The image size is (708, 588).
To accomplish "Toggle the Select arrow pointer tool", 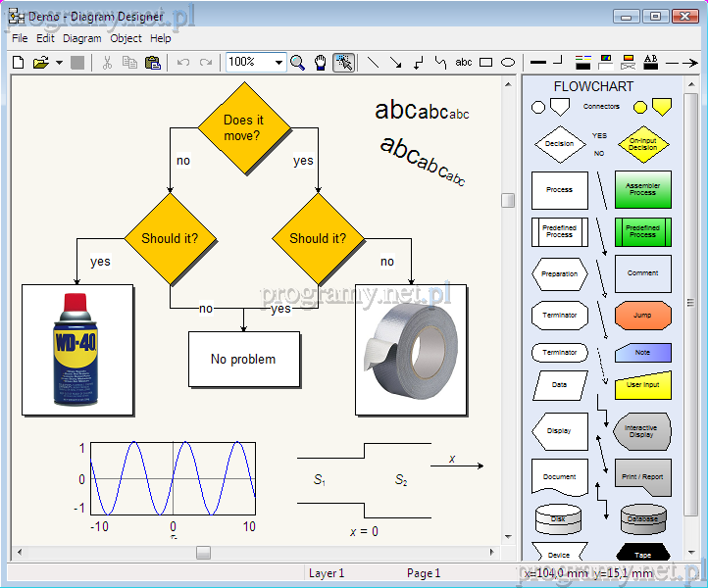I will (x=343, y=63).
